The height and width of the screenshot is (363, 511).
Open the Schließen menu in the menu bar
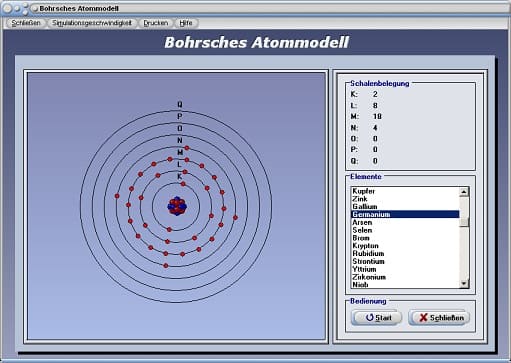click(26, 23)
